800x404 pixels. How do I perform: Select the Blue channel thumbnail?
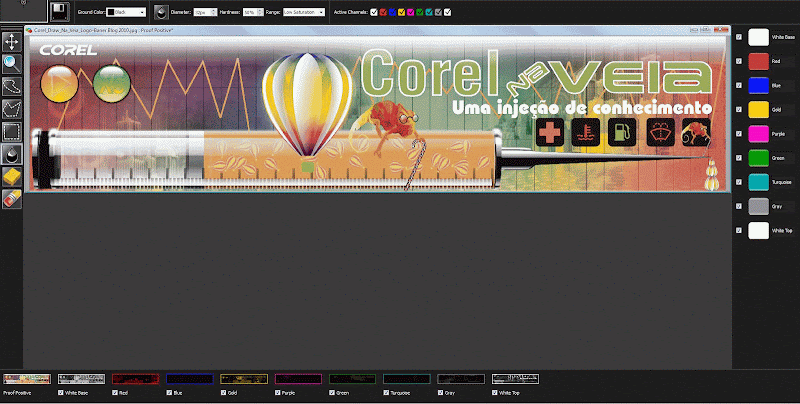click(189, 379)
